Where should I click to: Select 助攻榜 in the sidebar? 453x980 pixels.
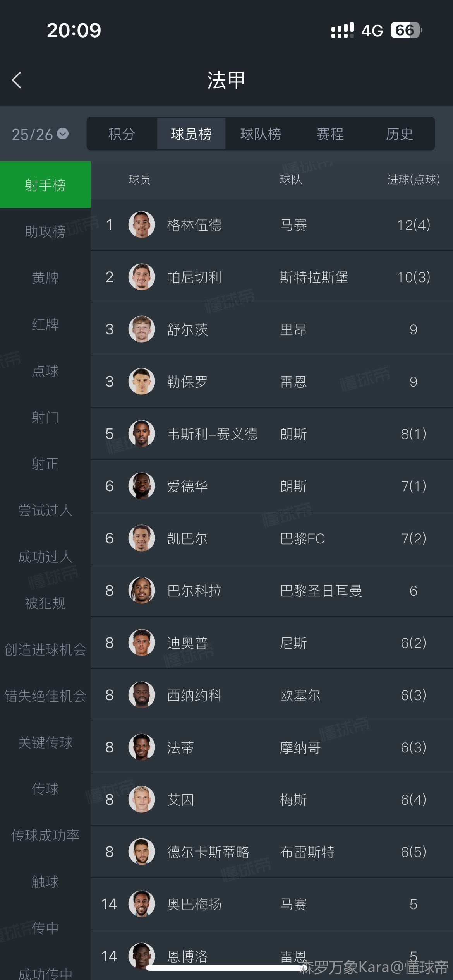pos(45,231)
